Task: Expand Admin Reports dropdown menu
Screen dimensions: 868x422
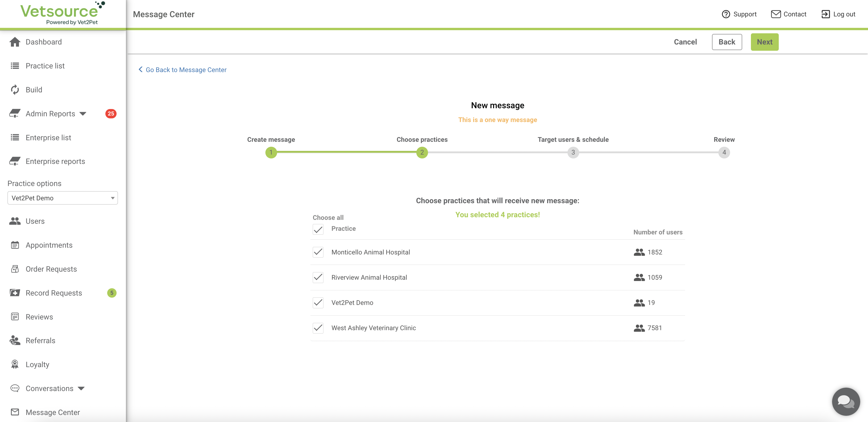Action: 81,113
